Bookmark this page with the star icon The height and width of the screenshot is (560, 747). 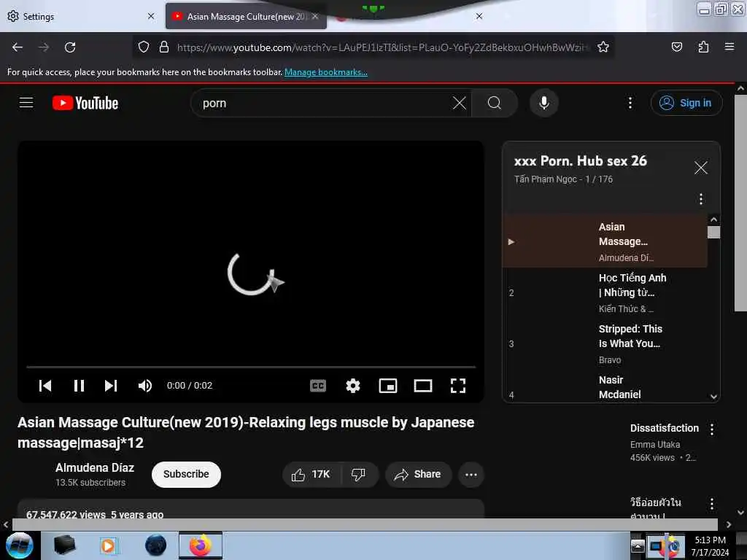(603, 47)
